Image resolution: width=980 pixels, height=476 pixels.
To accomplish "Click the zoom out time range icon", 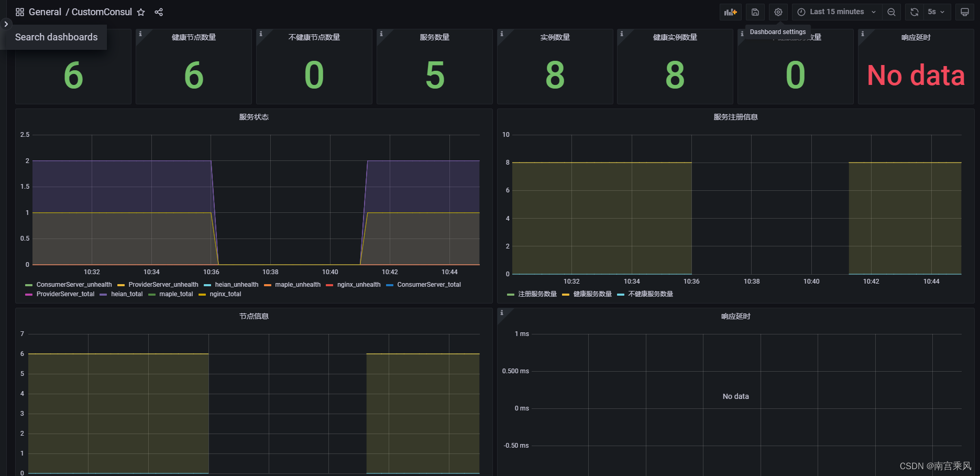I will point(891,12).
